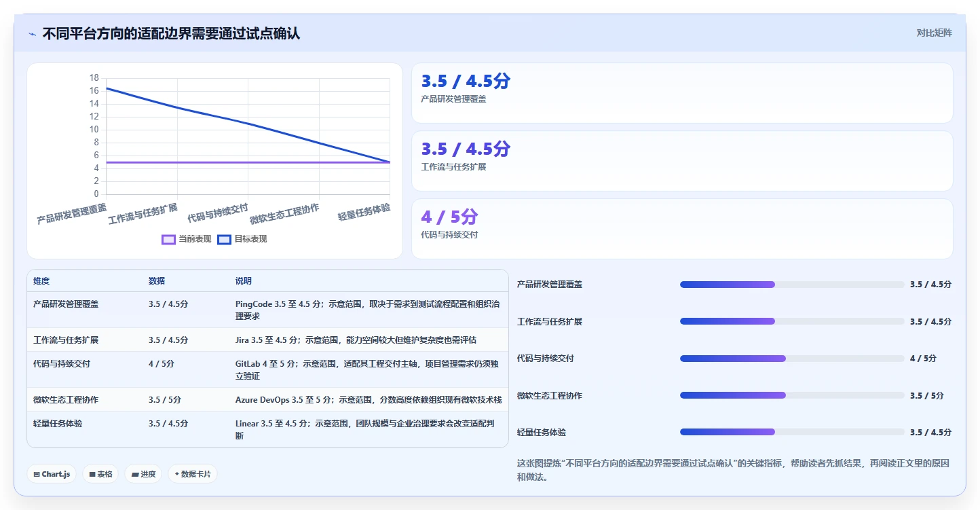Click the 代码与持续交付 progress bar

click(792, 358)
